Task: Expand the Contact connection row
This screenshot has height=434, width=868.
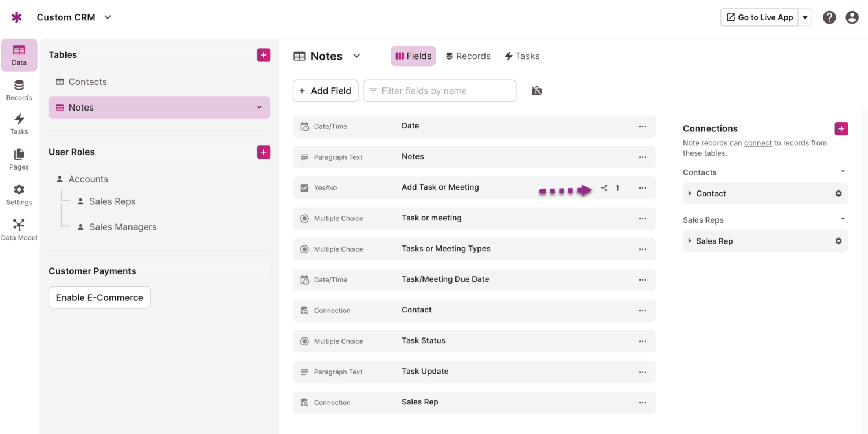Action: [690, 194]
